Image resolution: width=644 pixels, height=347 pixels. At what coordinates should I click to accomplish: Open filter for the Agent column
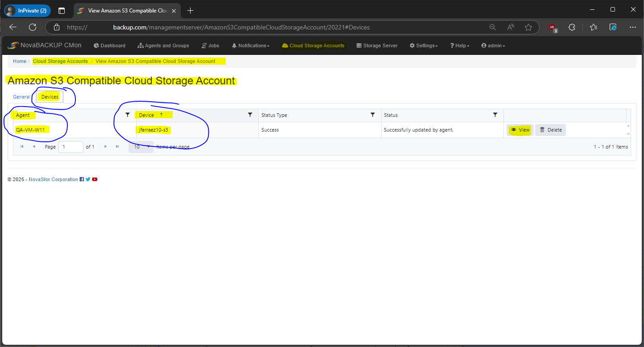128,115
